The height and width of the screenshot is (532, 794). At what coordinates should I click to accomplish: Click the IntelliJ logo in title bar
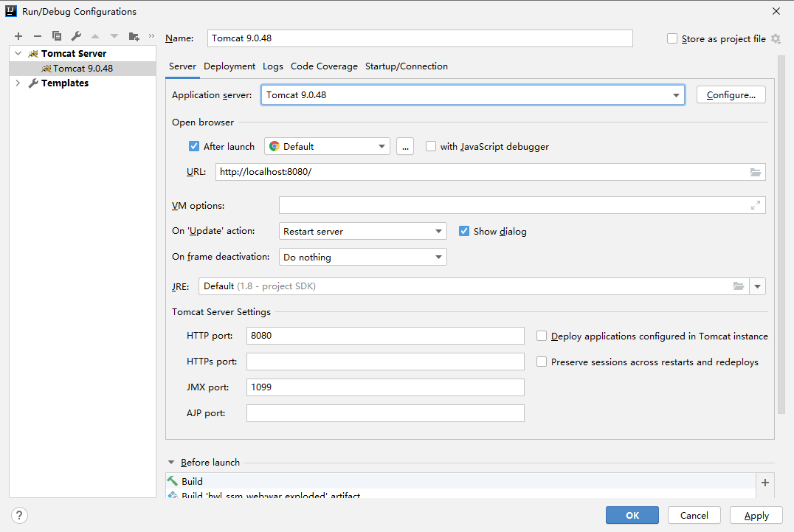click(11, 11)
